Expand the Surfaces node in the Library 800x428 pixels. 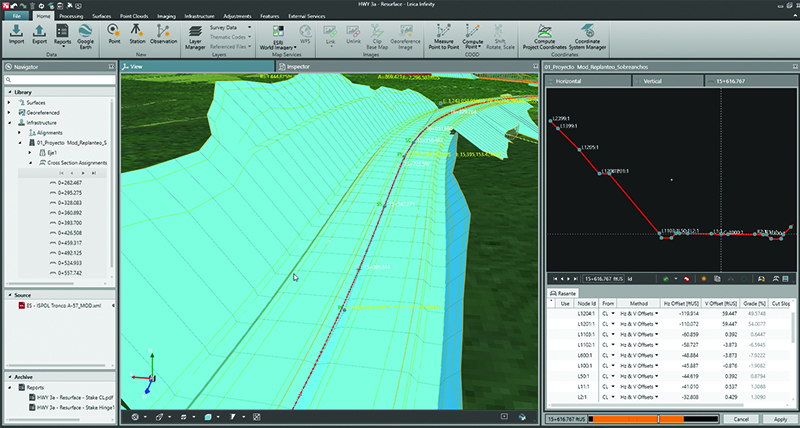(x=9, y=102)
